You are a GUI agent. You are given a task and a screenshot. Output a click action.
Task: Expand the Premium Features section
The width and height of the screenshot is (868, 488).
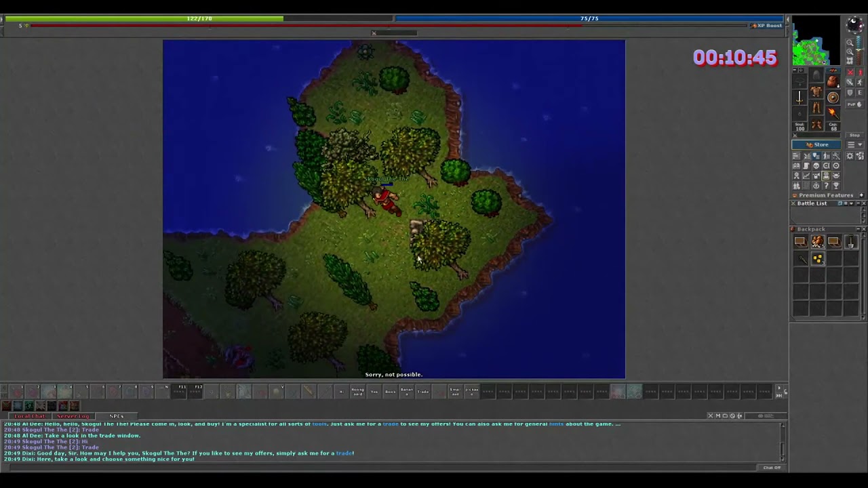862,195
